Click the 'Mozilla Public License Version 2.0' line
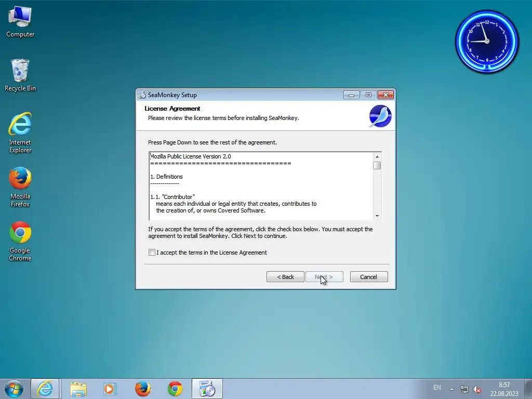This screenshot has width=532, height=399. point(190,156)
